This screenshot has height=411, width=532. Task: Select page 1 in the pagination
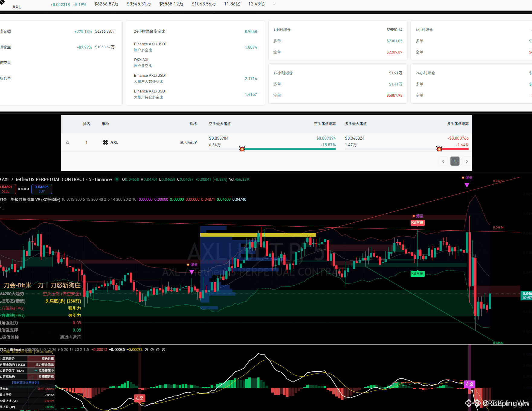click(x=455, y=161)
